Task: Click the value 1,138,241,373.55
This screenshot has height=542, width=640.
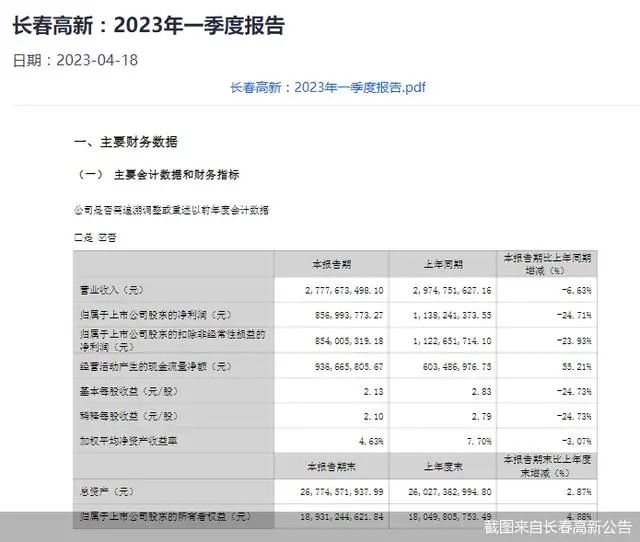Action: coord(452,315)
